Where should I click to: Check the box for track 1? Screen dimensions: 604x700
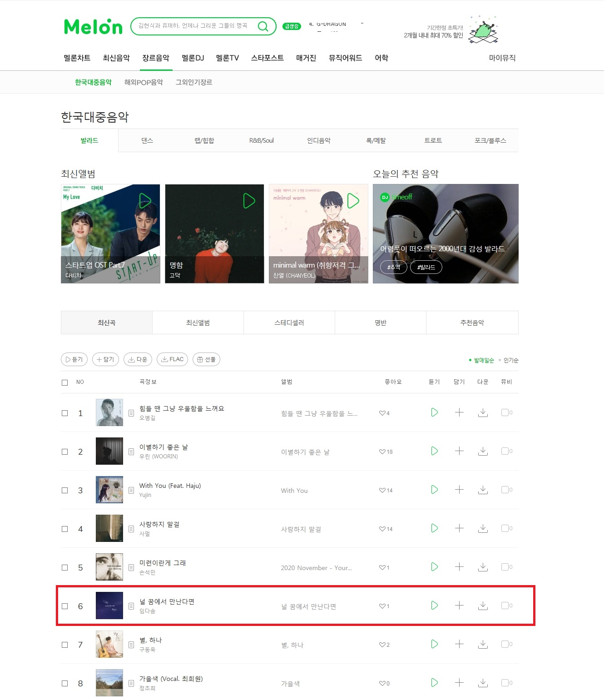coord(64,413)
